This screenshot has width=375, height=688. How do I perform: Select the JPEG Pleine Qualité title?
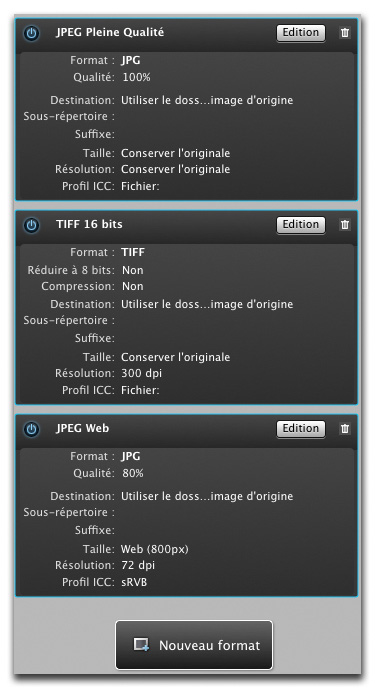pyautogui.click(x=110, y=32)
